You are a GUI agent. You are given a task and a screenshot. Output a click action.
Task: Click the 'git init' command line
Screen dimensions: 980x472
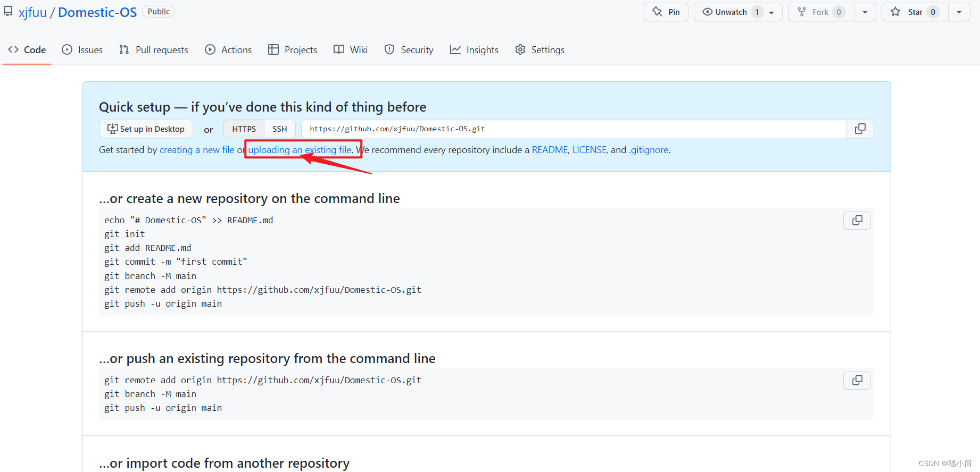click(124, 234)
